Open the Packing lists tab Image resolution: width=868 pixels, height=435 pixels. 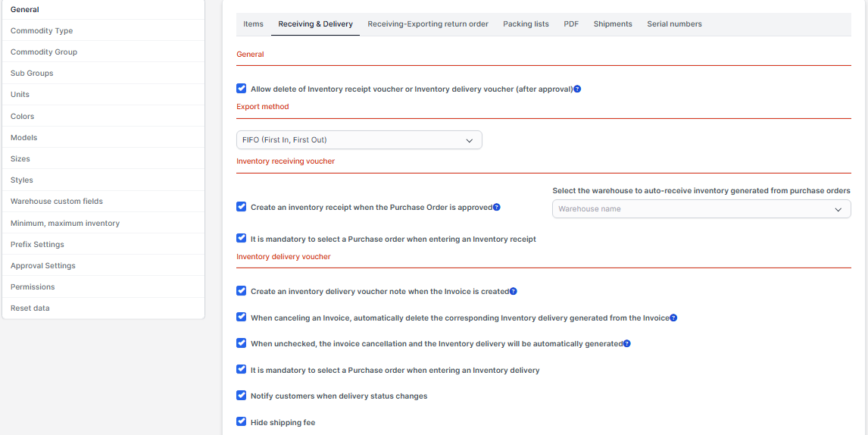[526, 24]
